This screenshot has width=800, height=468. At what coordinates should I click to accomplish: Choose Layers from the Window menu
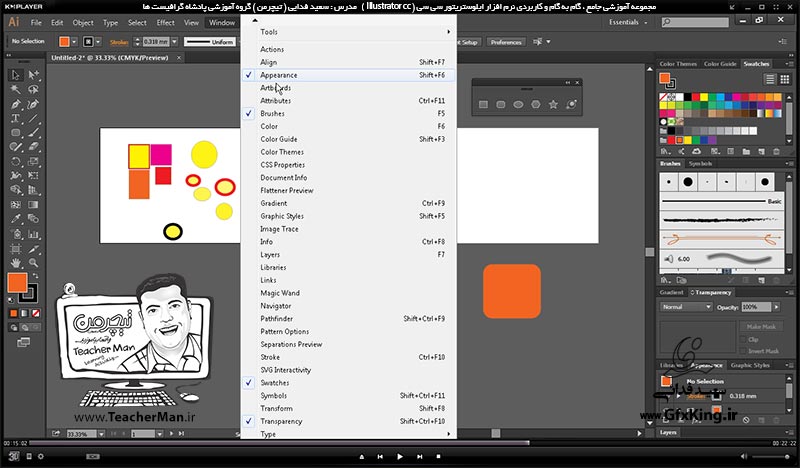(348, 254)
